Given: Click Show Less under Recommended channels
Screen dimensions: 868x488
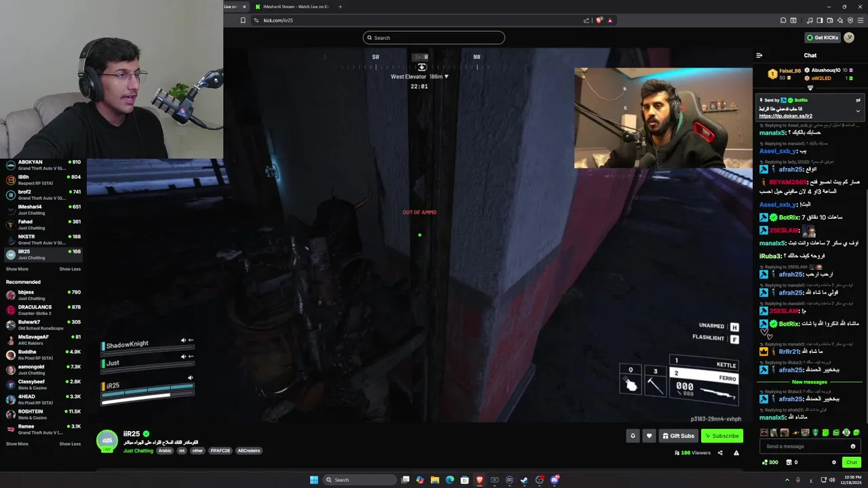Looking at the screenshot, I should pyautogui.click(x=70, y=444).
